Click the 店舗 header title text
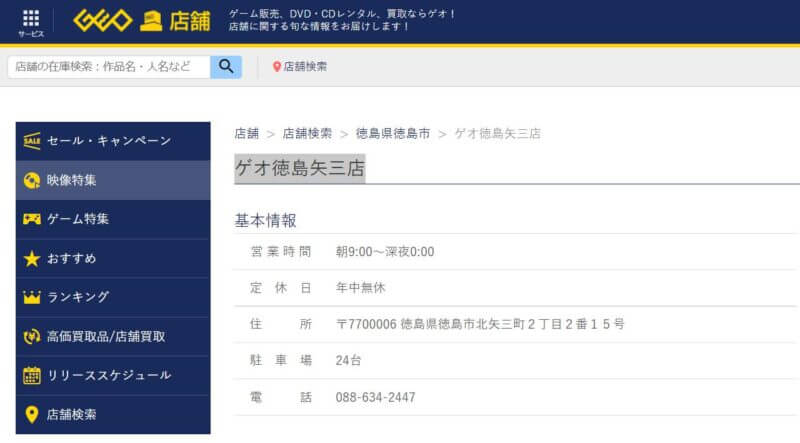 189,21
